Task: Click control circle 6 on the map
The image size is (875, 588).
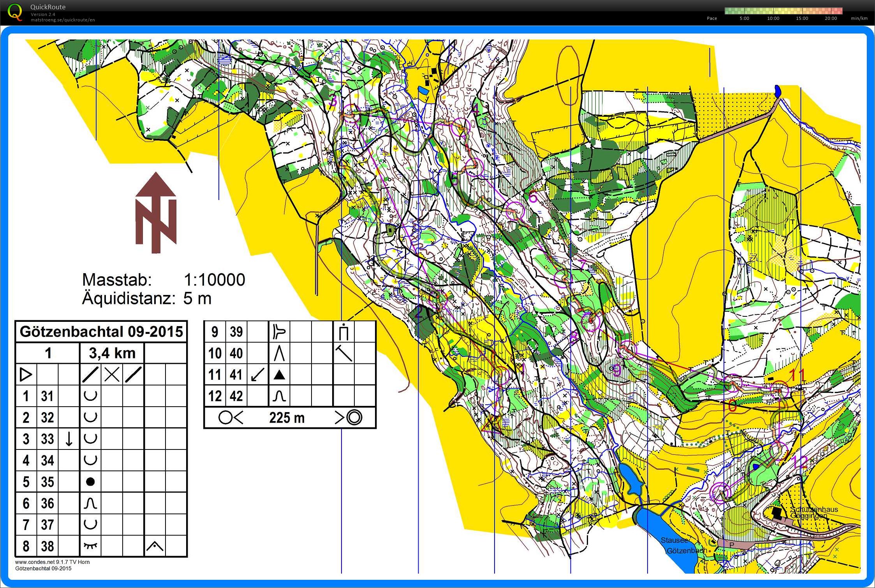Action: (x=515, y=211)
